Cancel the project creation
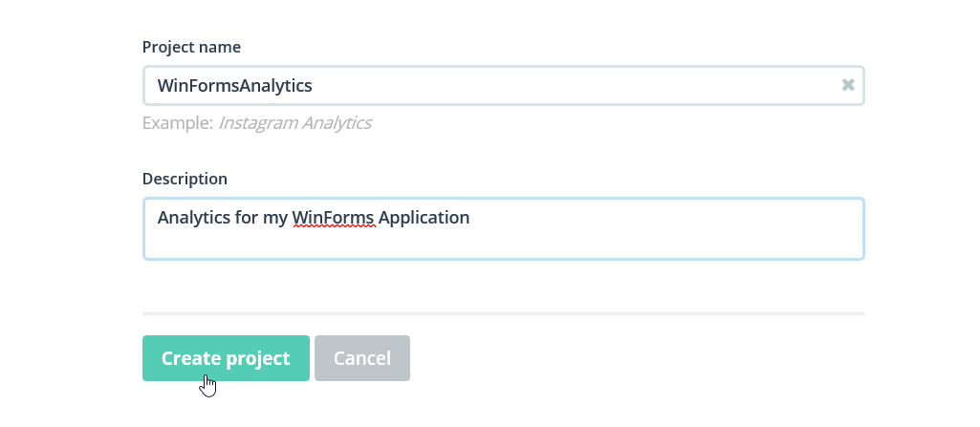Image resolution: width=980 pixels, height=427 pixels. coord(361,358)
